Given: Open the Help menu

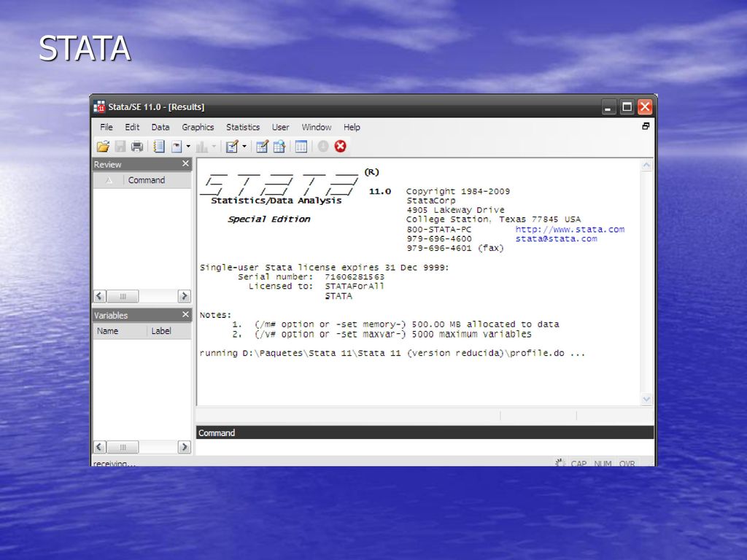Looking at the screenshot, I should [352, 127].
